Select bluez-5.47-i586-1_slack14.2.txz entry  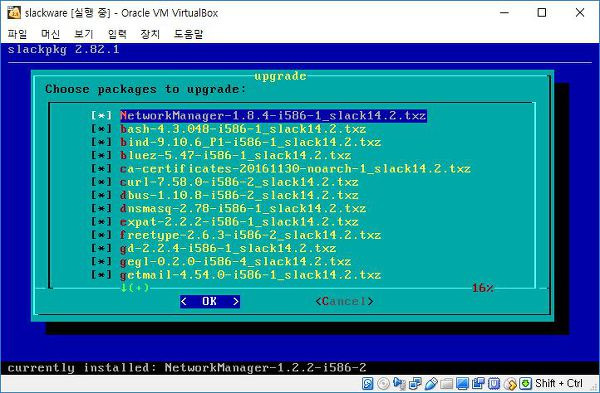pos(236,155)
